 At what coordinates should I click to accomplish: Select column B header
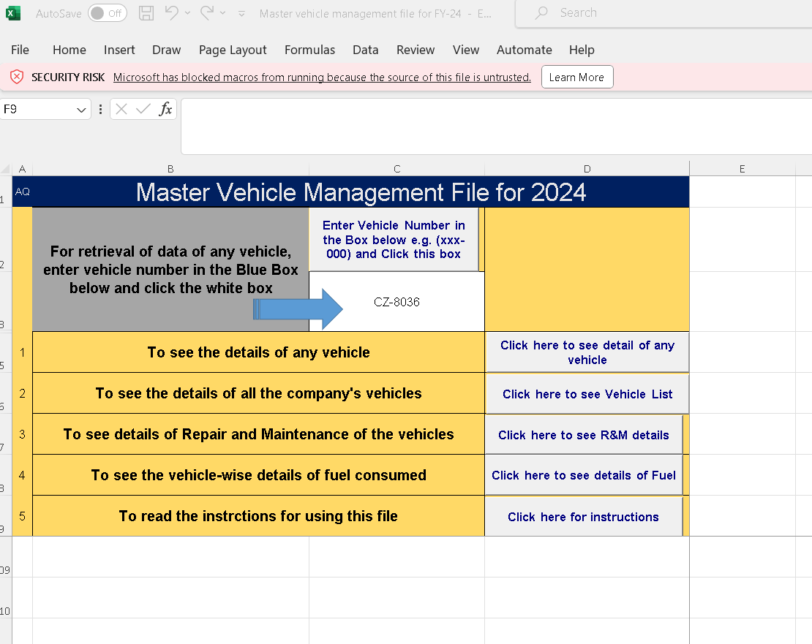click(170, 169)
